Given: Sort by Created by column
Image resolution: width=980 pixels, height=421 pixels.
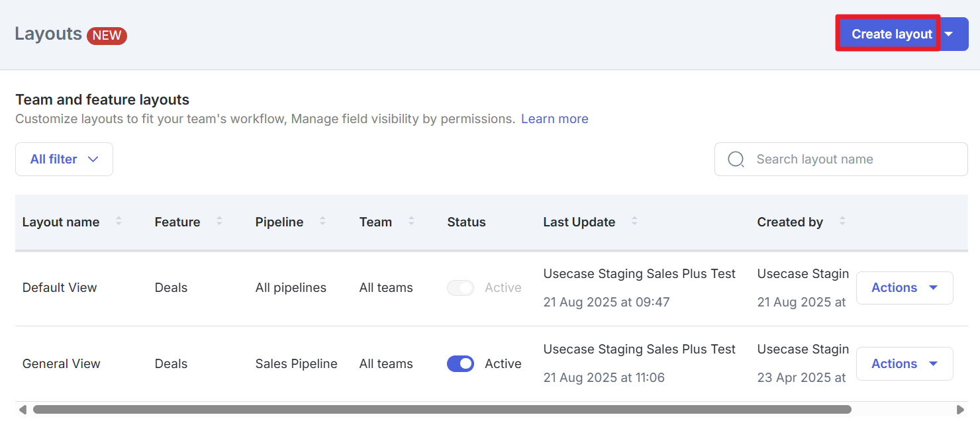Looking at the screenshot, I should click(841, 222).
